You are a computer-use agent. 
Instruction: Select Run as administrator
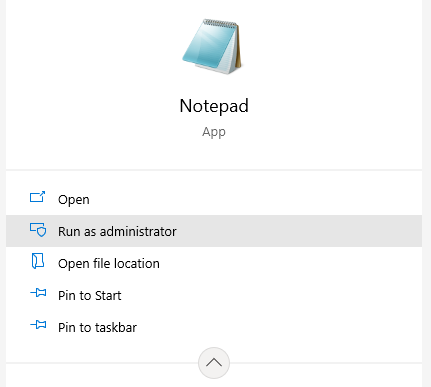tap(214, 231)
